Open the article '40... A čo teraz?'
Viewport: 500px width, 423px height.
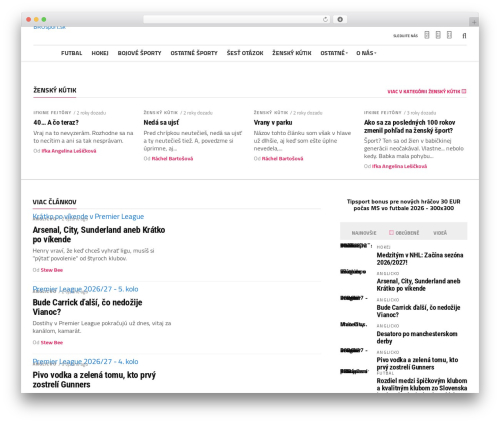pyautogui.click(x=56, y=122)
